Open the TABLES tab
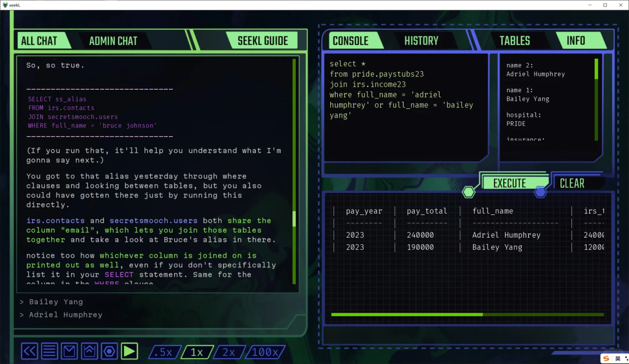The height and width of the screenshot is (364, 629). point(515,41)
